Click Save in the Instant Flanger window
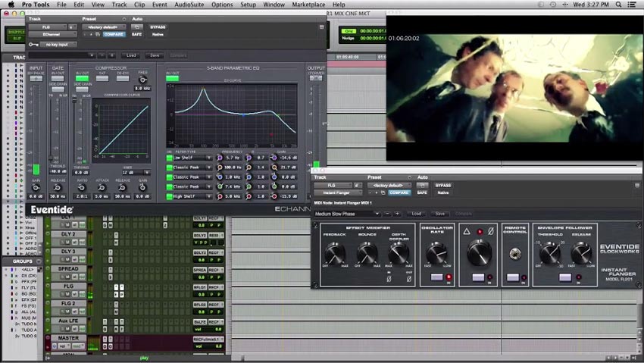Screen dimensions: 644x363 [440, 214]
